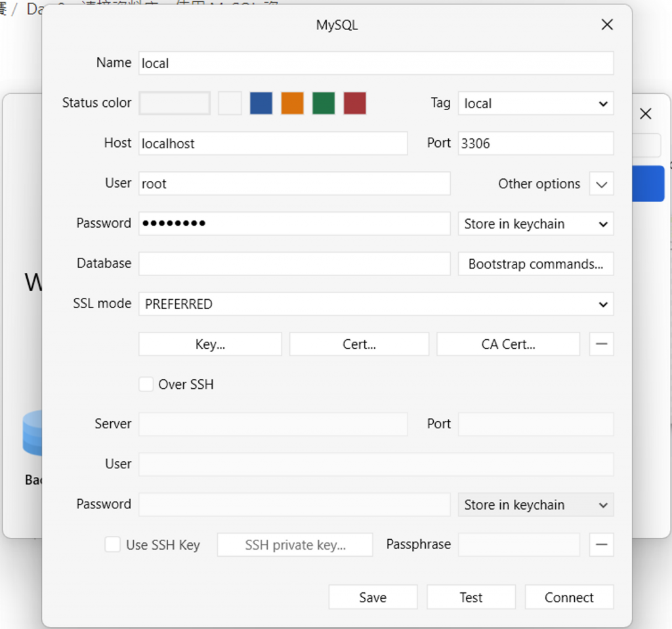
Task: Pick the blue status color swatch
Action: (x=261, y=103)
